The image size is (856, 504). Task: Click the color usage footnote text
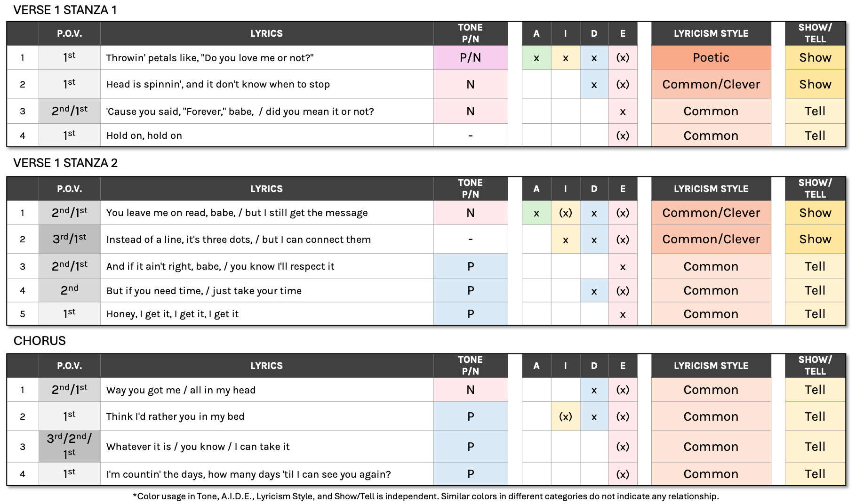[425, 496]
